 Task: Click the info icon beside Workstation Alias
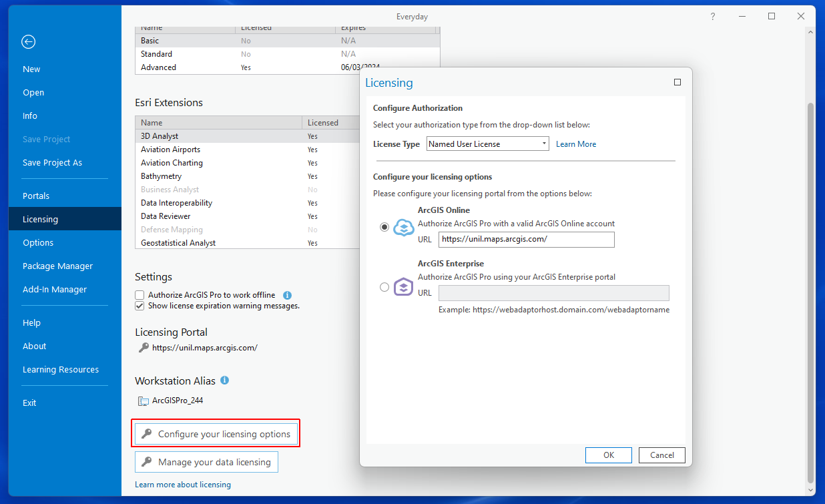tap(225, 381)
